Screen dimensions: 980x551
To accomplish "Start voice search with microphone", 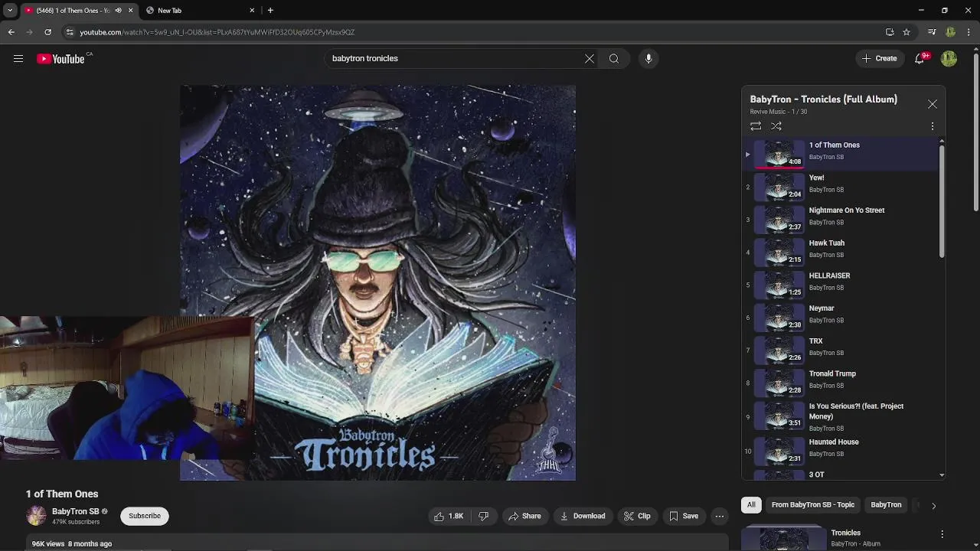I will (x=648, y=58).
